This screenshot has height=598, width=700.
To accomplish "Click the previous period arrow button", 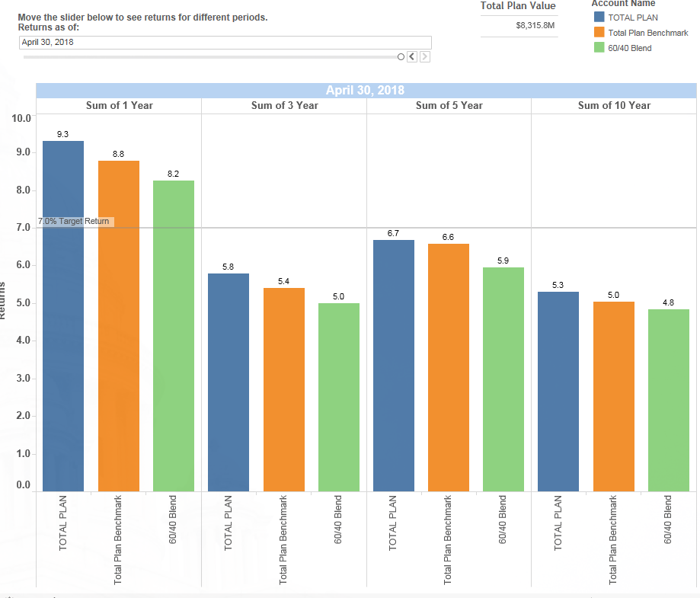I will 412,56.
